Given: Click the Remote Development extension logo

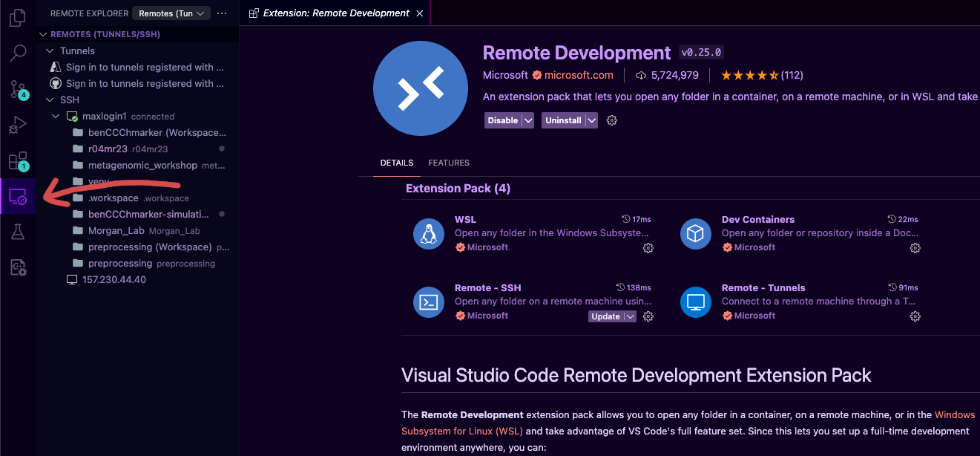Looking at the screenshot, I should [421, 88].
